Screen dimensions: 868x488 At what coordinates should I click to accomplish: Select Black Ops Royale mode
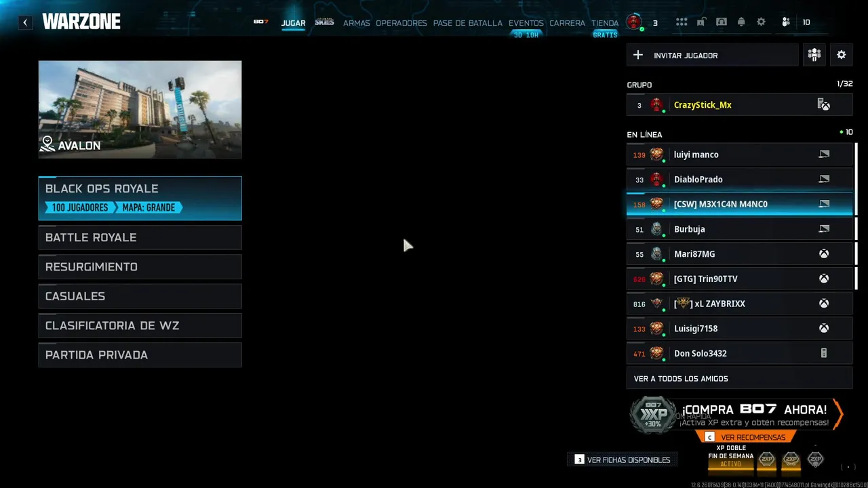140,199
